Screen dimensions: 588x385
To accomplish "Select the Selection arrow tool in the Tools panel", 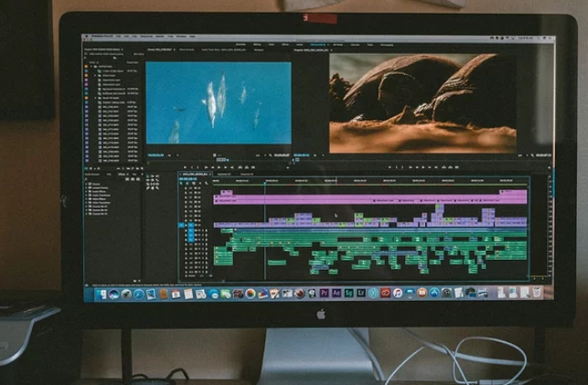I will pos(148,176).
